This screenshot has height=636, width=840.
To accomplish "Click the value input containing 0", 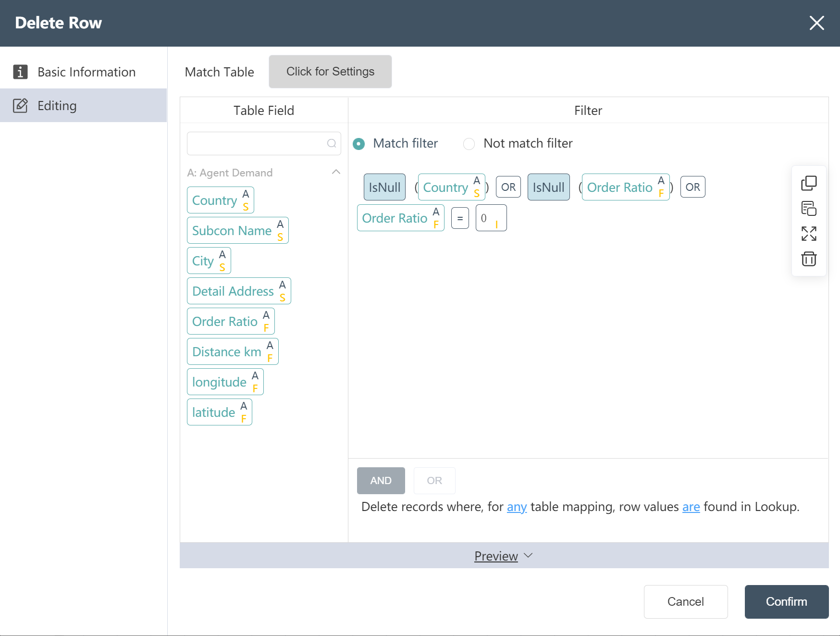I will pos(491,218).
